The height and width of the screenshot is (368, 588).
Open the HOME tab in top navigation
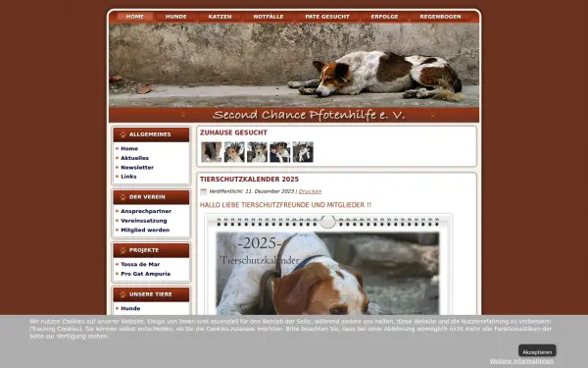tap(135, 17)
